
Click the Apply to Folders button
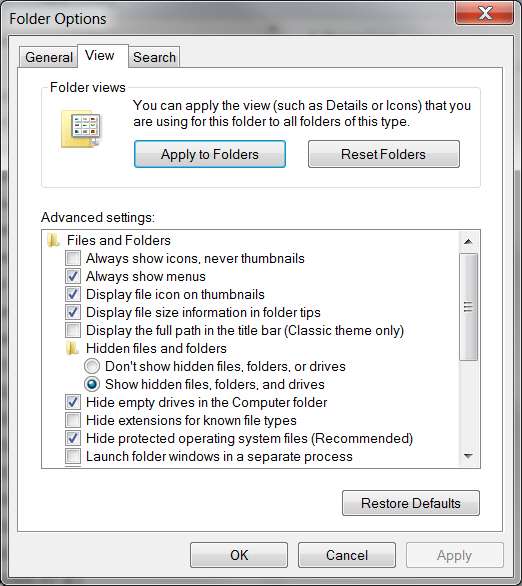(x=210, y=154)
